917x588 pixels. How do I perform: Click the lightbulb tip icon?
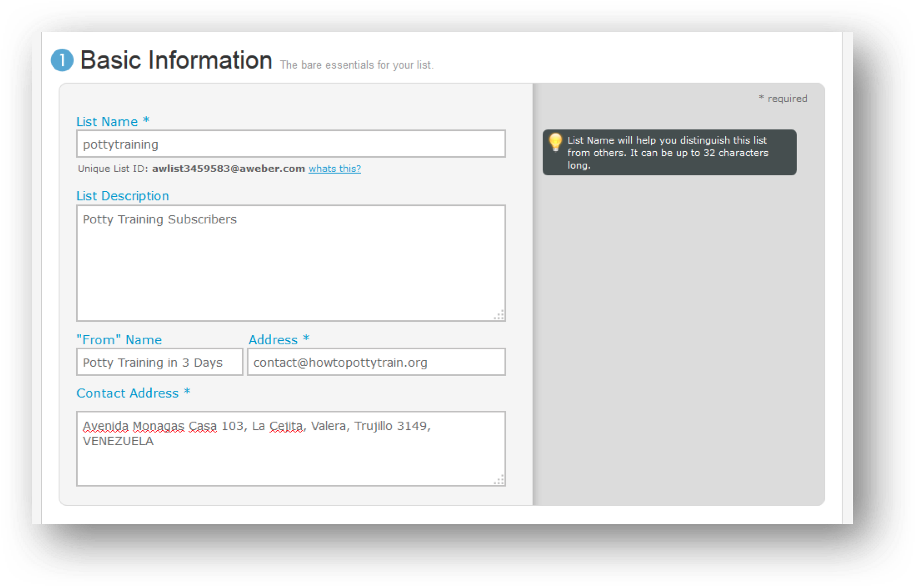click(555, 142)
